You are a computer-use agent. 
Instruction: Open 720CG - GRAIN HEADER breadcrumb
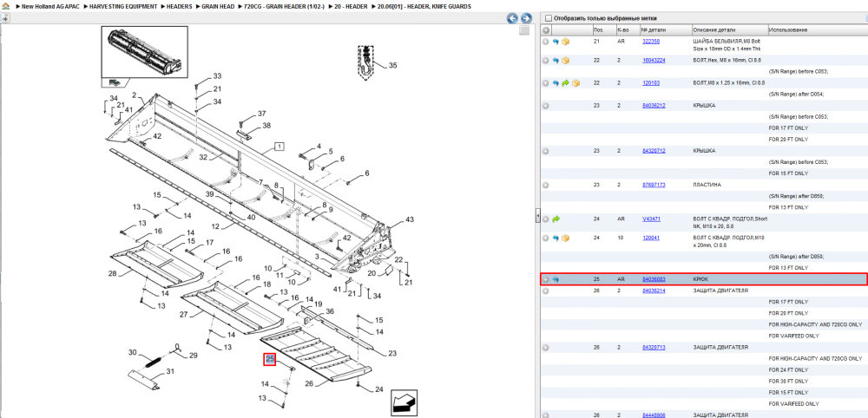coord(284,7)
